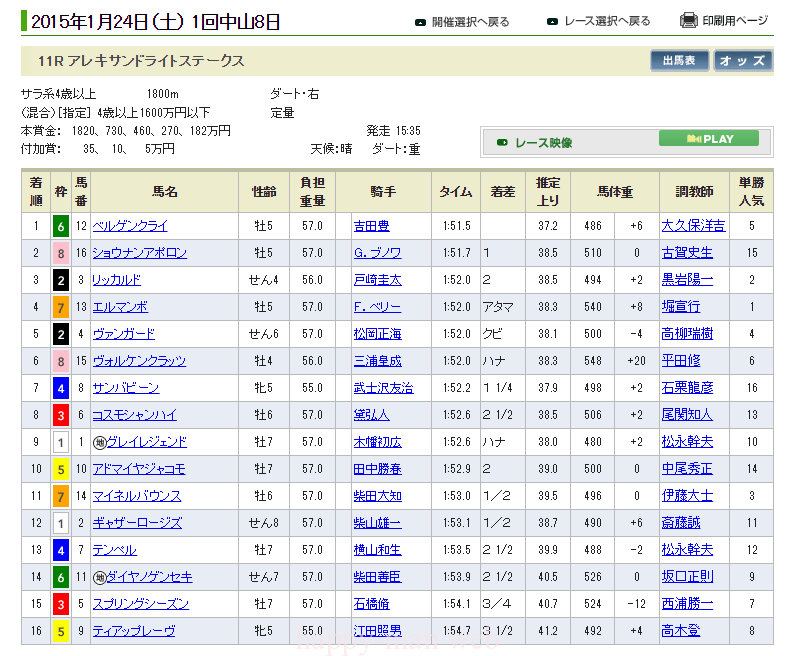Viewport: 792px width, 656px height.
Task: Open horse コスモシャンハイ
Action: pyautogui.click(x=134, y=415)
